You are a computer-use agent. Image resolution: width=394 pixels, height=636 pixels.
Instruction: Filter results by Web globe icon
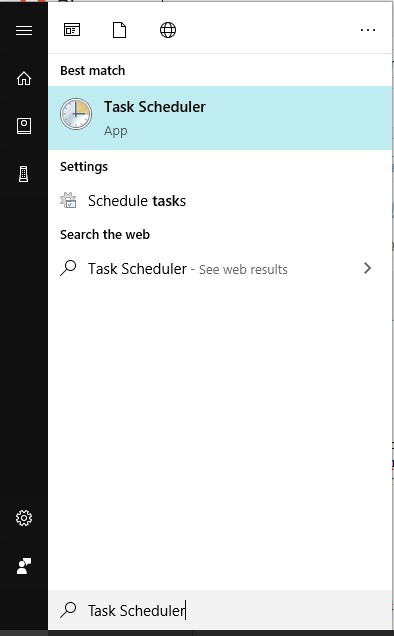pos(168,30)
